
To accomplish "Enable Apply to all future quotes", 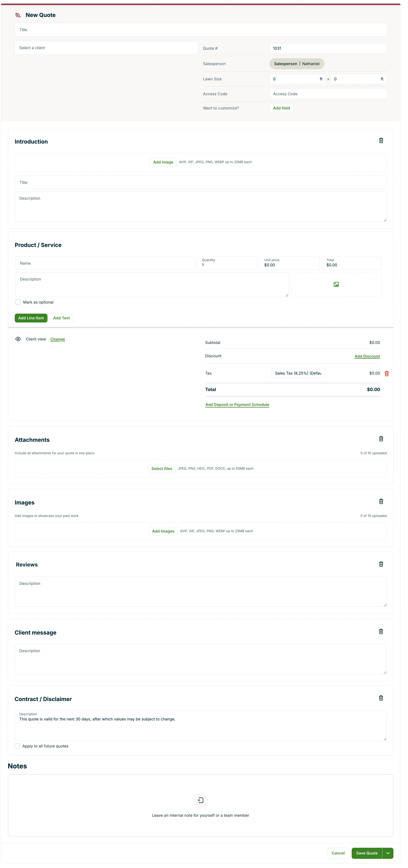I will (18, 746).
